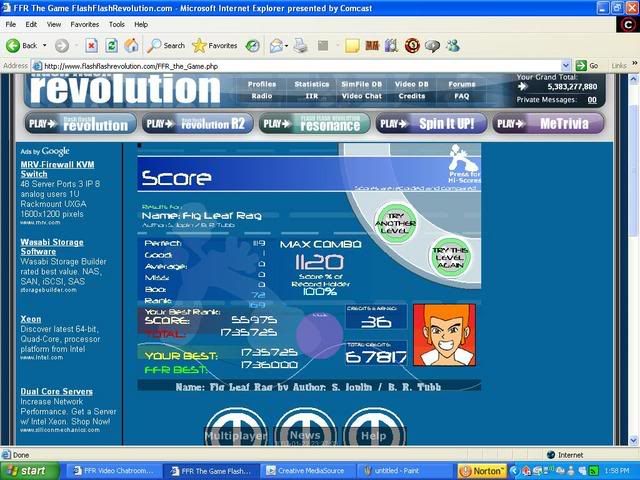Click the History toolbar icon
640x480 pixels.
253,45
